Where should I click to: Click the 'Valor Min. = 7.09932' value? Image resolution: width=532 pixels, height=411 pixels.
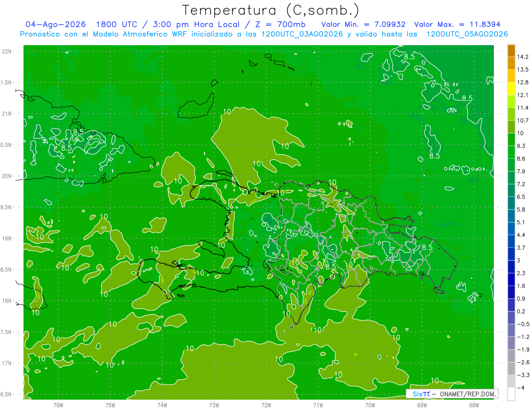[x=363, y=24]
